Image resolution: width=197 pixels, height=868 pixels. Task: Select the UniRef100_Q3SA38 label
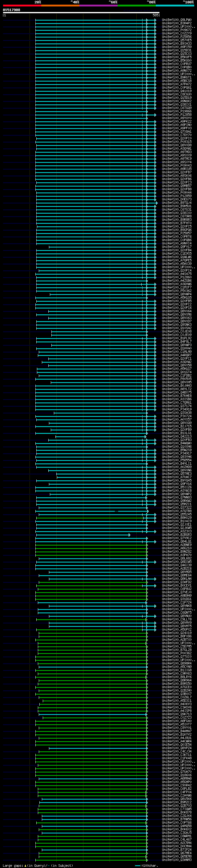[x=177, y=413]
